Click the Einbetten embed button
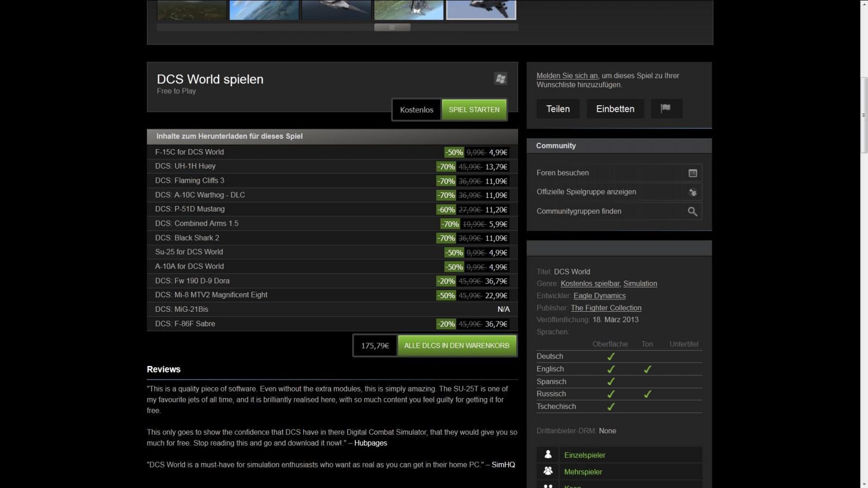Image resolution: width=868 pixels, height=488 pixels. [x=615, y=108]
